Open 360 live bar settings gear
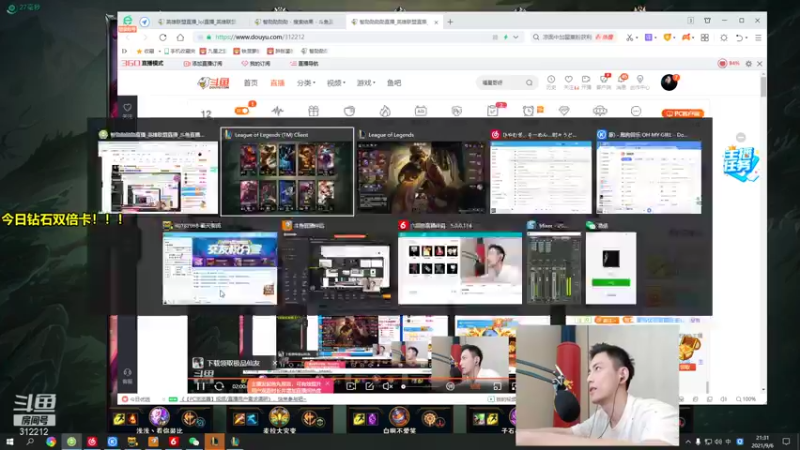Viewport: 800px width, 450px height. [748, 64]
